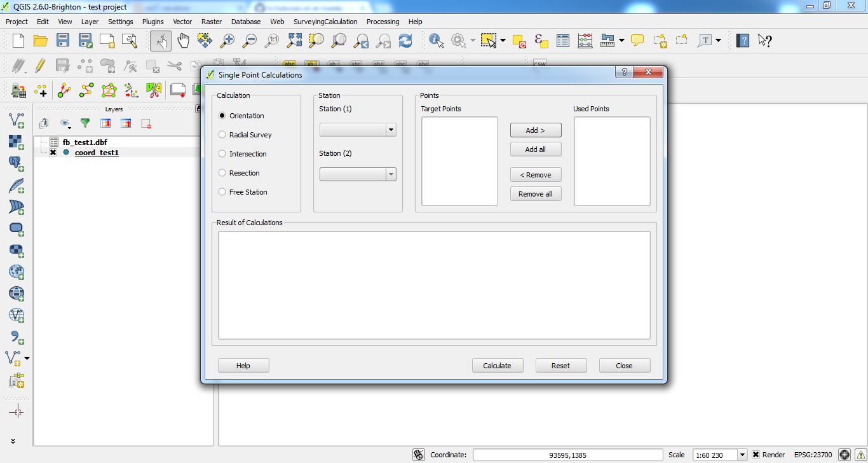The width and height of the screenshot is (868, 463).
Task: Toggle visibility checkbox of coord_test1 layer
Action: (53, 153)
